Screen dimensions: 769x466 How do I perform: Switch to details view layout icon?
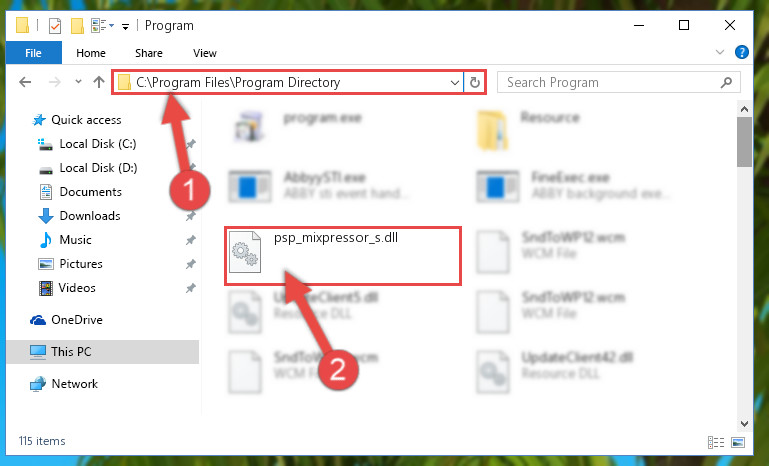click(716, 442)
